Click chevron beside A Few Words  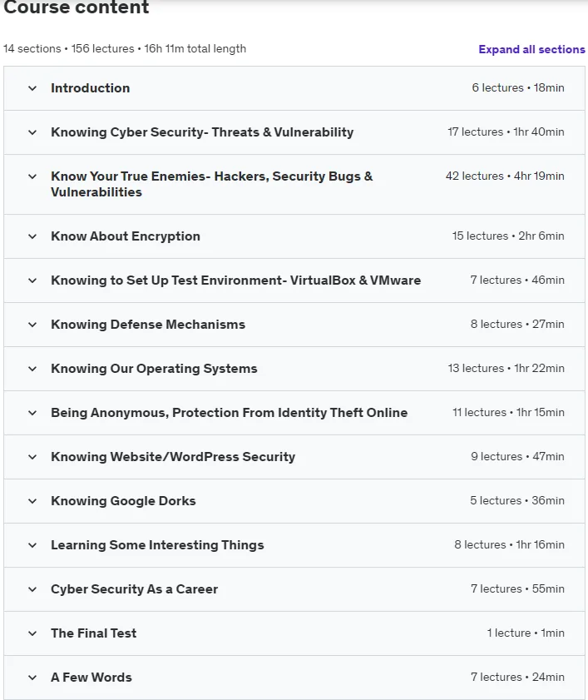32,678
